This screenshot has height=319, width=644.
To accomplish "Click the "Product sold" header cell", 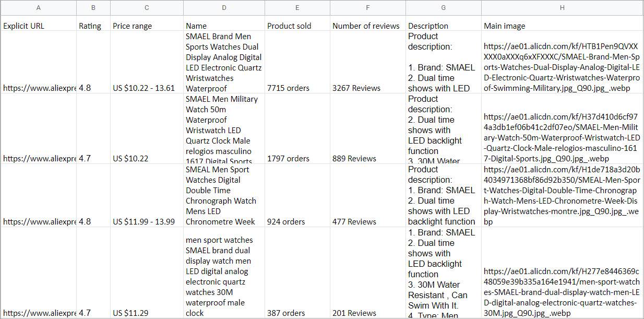I will pos(297,23).
